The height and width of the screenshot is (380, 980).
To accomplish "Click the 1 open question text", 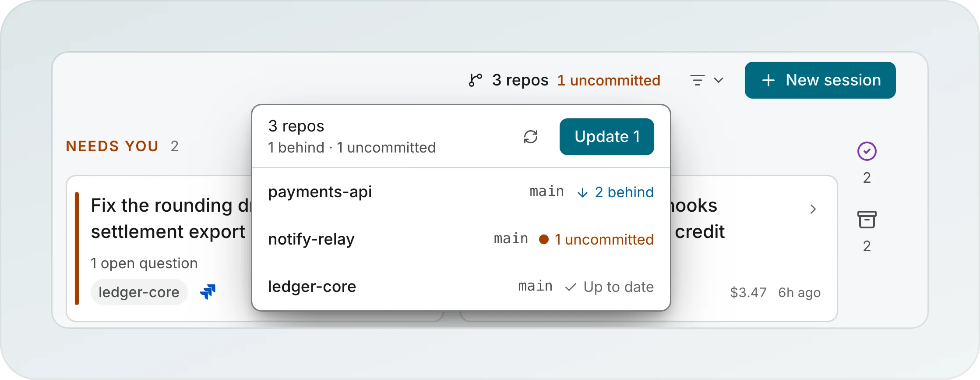I will (x=144, y=263).
